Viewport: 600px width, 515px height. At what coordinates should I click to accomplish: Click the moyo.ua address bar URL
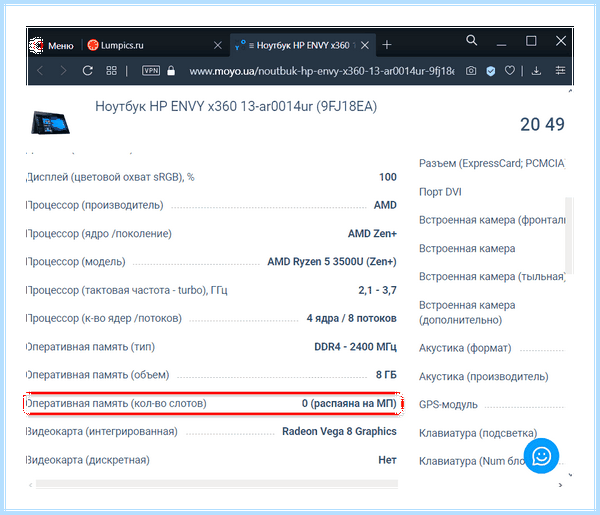pos(322,71)
